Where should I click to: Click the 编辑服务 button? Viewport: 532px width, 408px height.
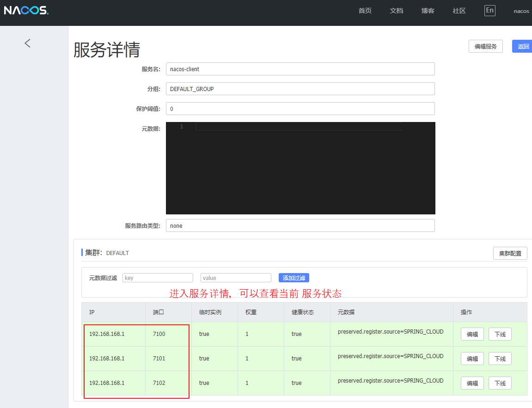point(485,47)
